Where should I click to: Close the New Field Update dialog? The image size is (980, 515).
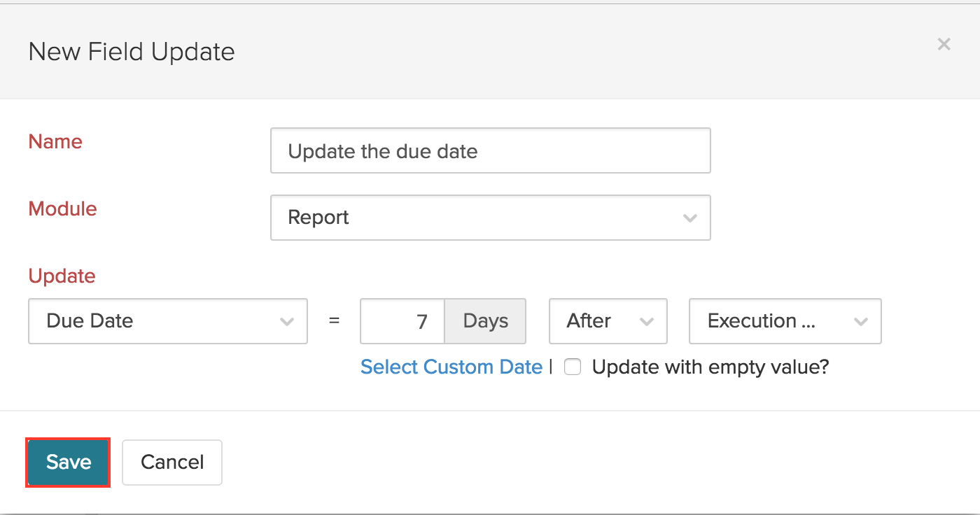pyautogui.click(x=944, y=45)
